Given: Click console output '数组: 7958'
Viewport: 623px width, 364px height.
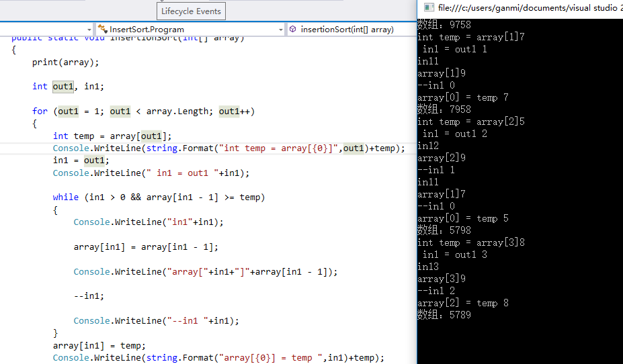Looking at the screenshot, I should (x=444, y=109).
